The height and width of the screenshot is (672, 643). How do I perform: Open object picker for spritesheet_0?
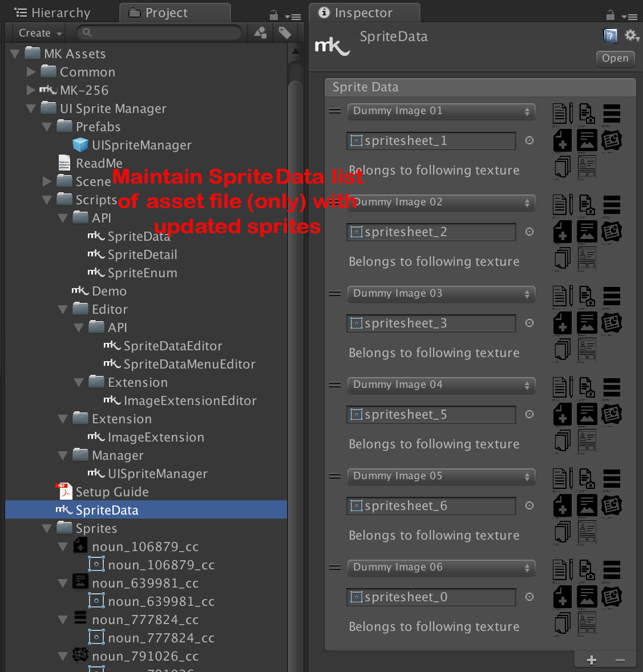pos(529,597)
